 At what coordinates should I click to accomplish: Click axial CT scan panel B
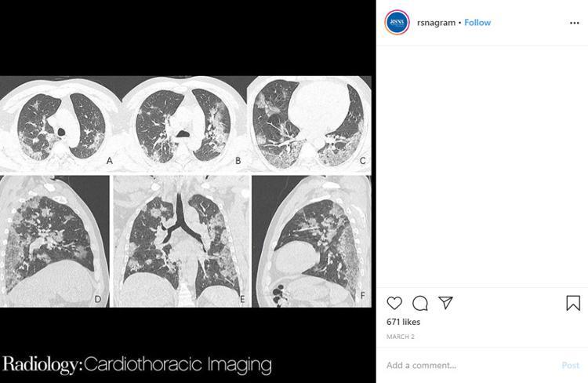tap(184, 124)
